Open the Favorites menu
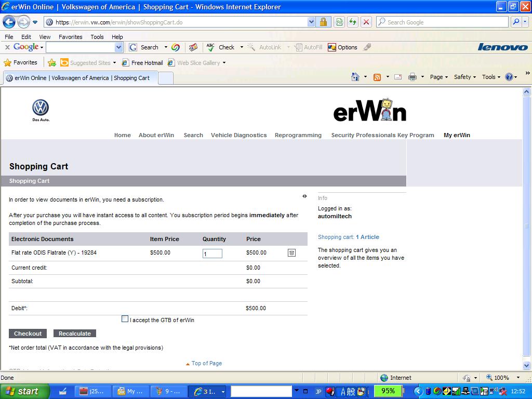The height and width of the screenshot is (399, 532). [71, 37]
